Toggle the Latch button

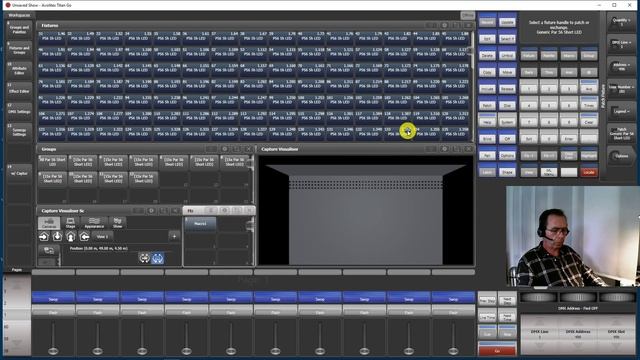pyautogui.click(x=487, y=172)
